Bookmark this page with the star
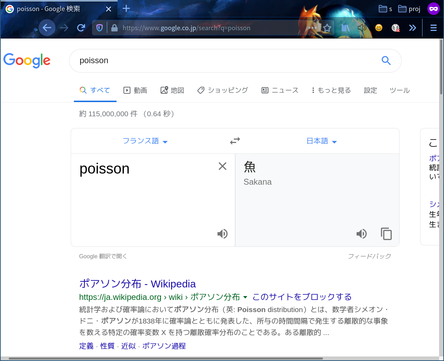 [327, 28]
